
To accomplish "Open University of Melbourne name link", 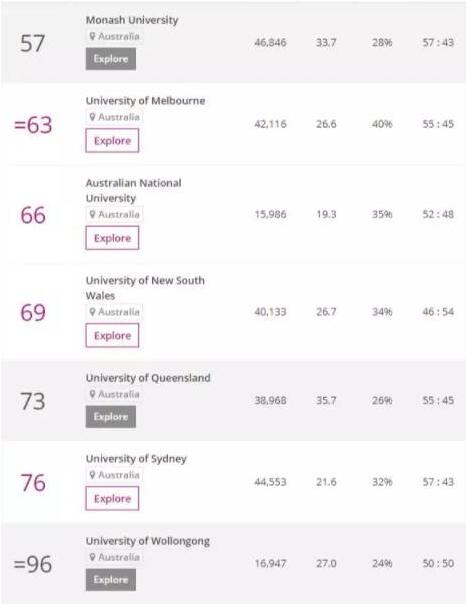I will (146, 101).
